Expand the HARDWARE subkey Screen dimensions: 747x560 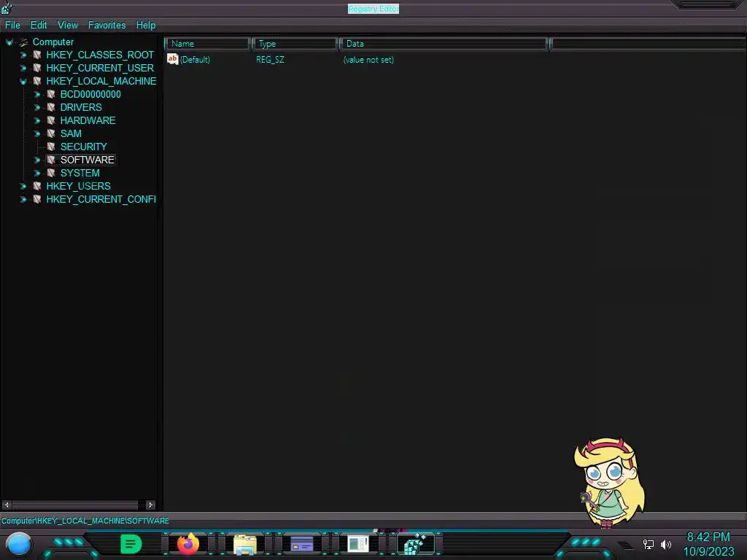coord(36,120)
